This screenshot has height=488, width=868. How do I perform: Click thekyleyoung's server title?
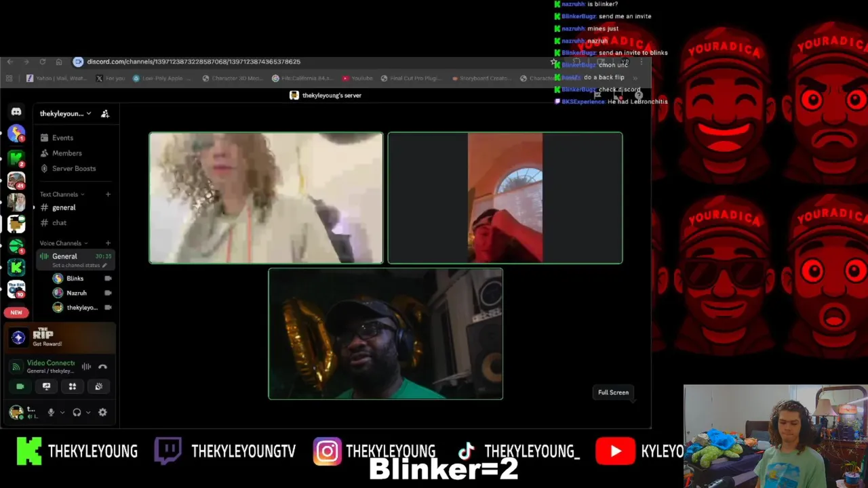[325, 96]
